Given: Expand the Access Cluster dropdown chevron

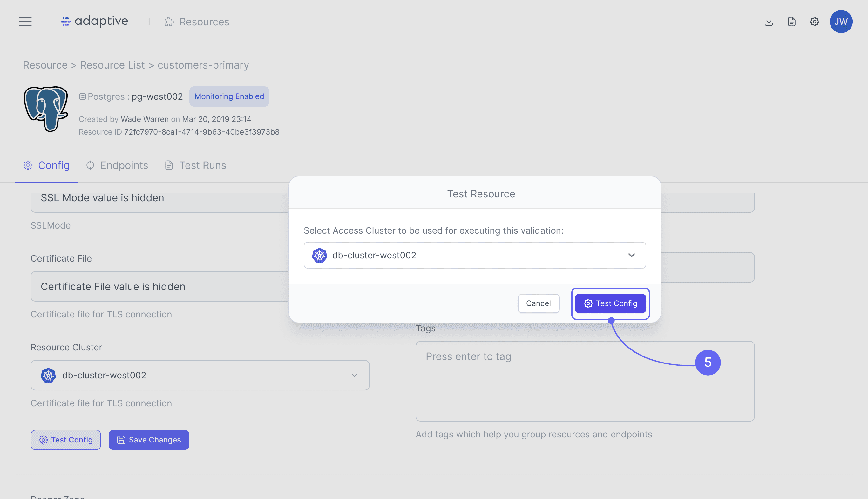Looking at the screenshot, I should pos(631,255).
